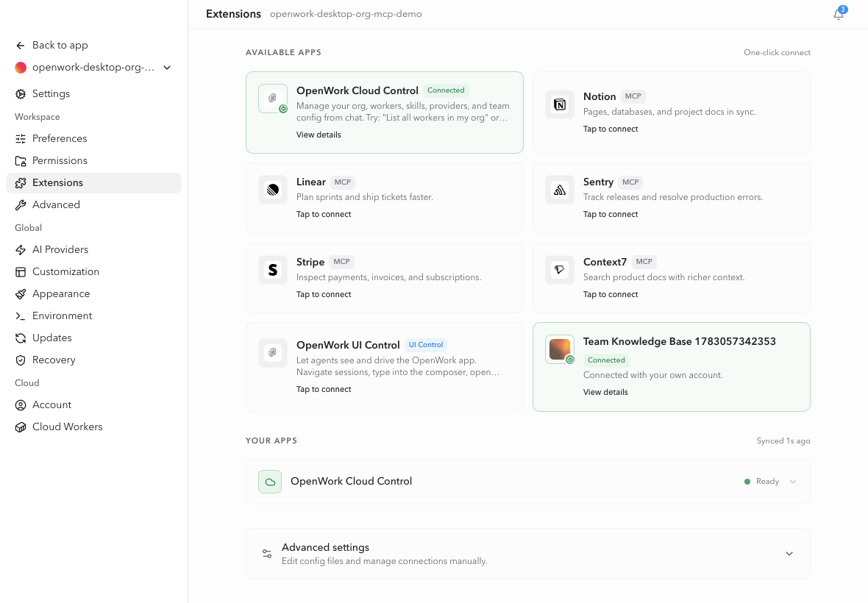Click the Notion app logo
Image resolution: width=868 pixels, height=603 pixels.
560,104
